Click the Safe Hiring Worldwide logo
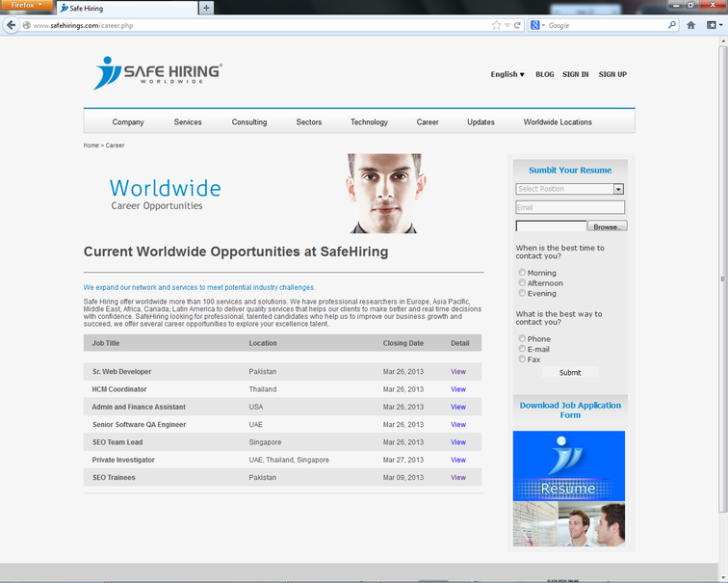Image resolution: width=728 pixels, height=583 pixels. (x=158, y=73)
